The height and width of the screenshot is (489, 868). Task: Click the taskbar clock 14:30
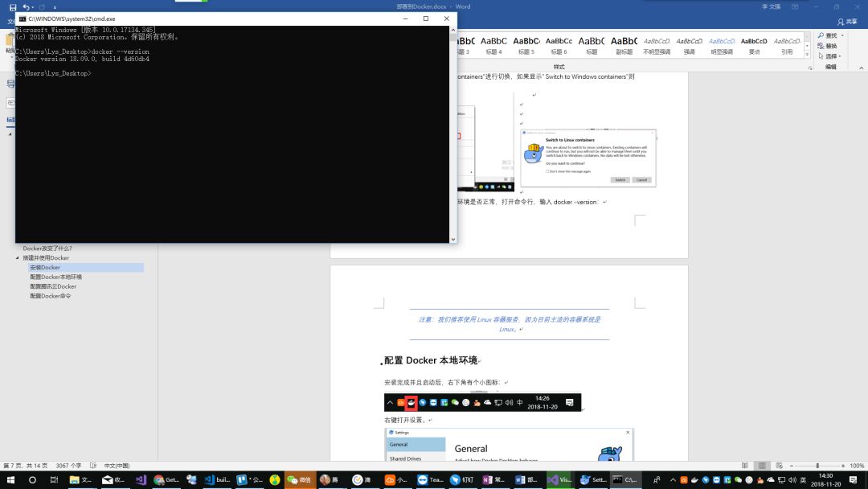click(826, 480)
